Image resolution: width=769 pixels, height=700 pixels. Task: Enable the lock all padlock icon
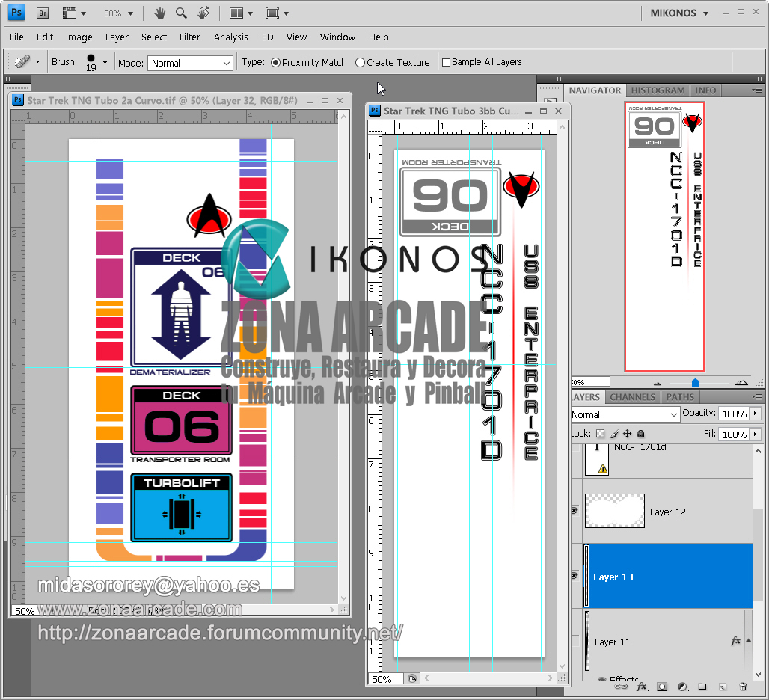pos(641,434)
